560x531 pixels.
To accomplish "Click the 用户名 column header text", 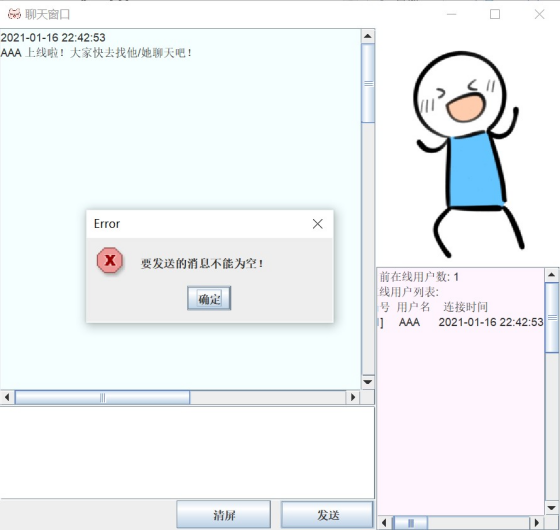I will tap(413, 307).
